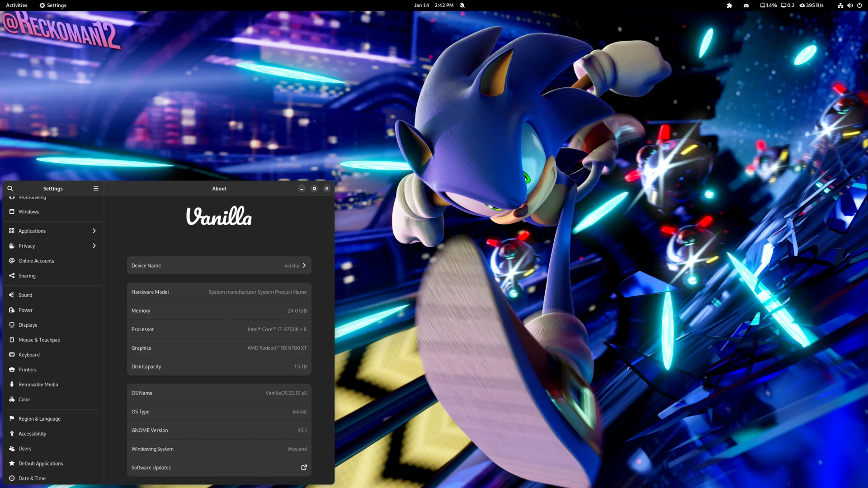868x488 pixels.
Task: Open Software Updates external link icon
Action: click(x=304, y=467)
